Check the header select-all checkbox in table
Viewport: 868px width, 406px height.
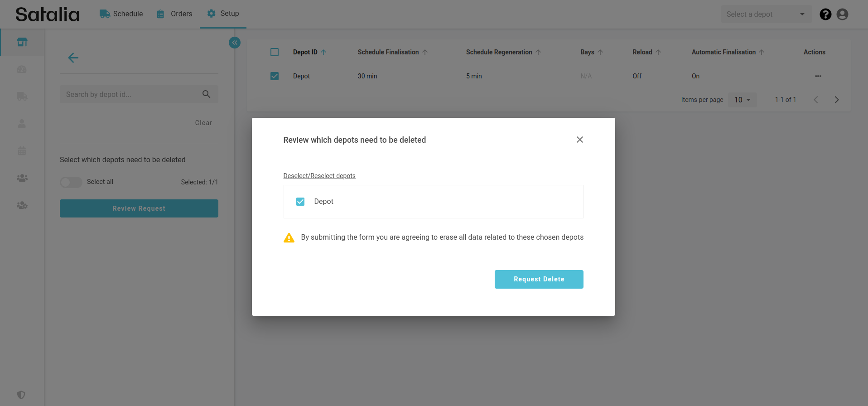(275, 52)
